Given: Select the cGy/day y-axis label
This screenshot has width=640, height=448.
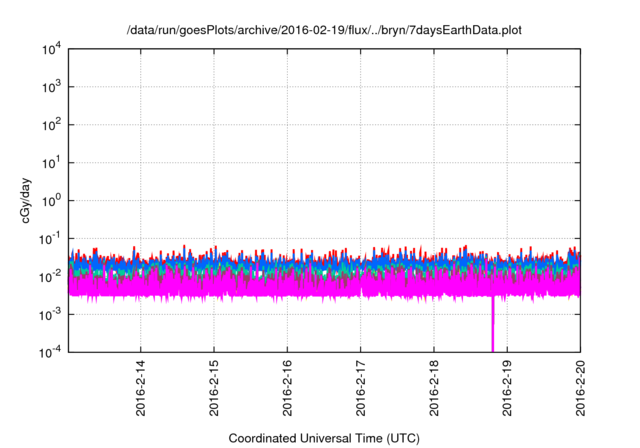Looking at the screenshot, I should pyautogui.click(x=25, y=200).
